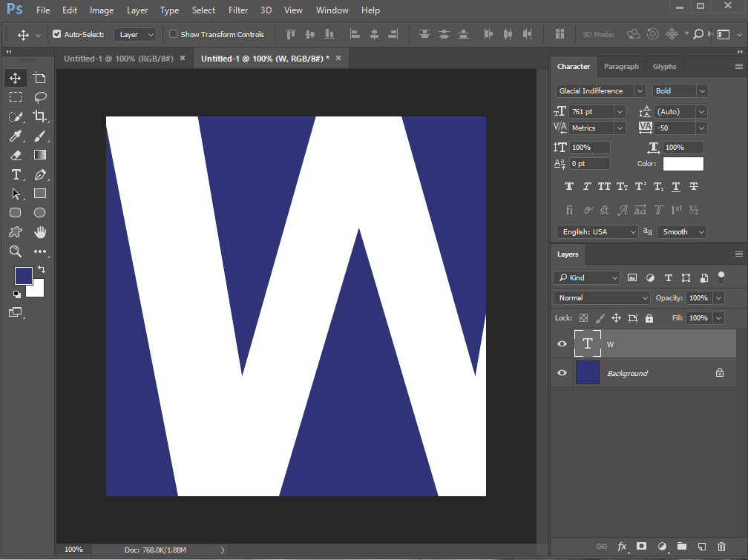Open the tracking -50 dropdown
The image size is (748, 560).
[701, 128]
